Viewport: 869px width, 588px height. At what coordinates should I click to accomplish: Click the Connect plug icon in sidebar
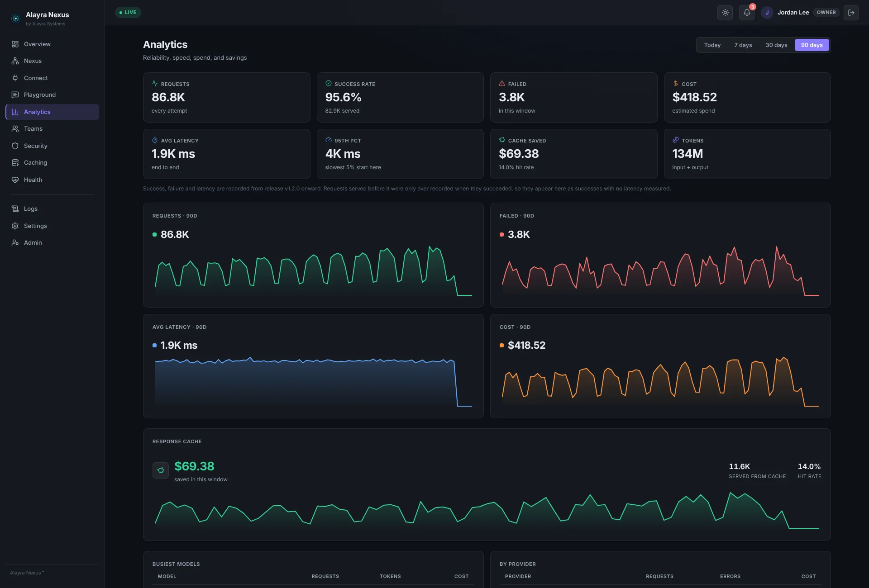(15, 78)
